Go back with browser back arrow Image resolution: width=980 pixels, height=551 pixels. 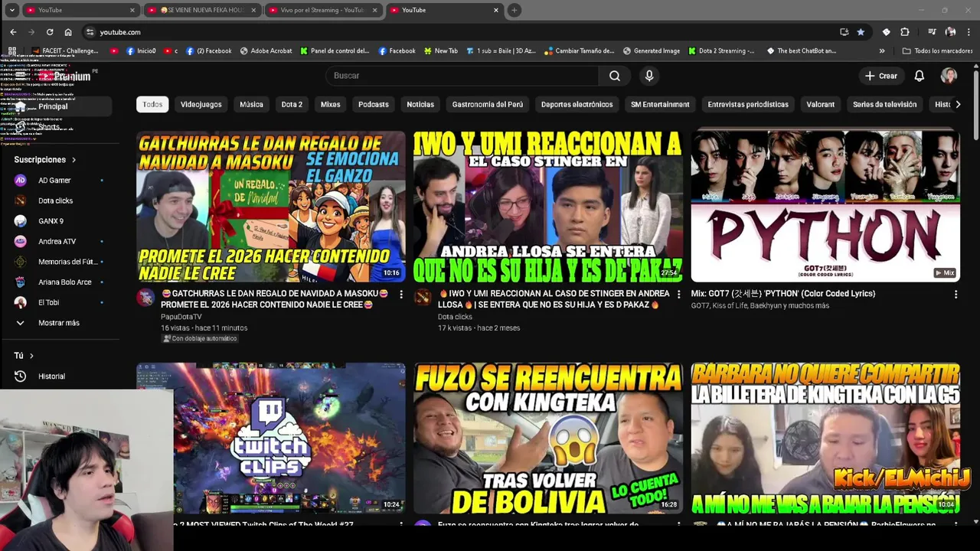click(x=13, y=32)
